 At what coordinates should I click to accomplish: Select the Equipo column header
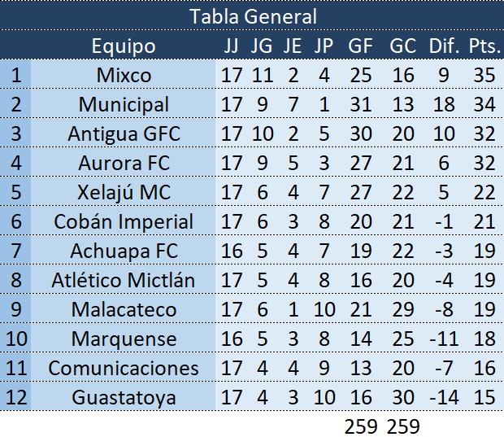(x=124, y=46)
